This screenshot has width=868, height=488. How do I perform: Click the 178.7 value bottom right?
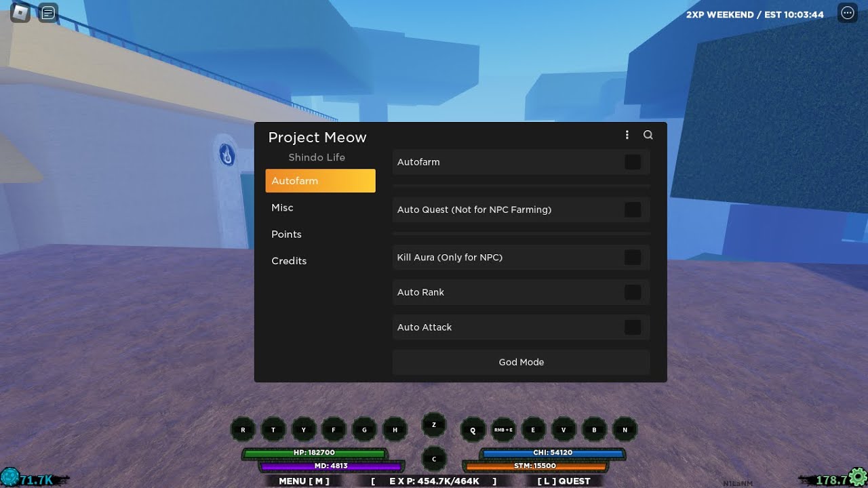click(831, 481)
